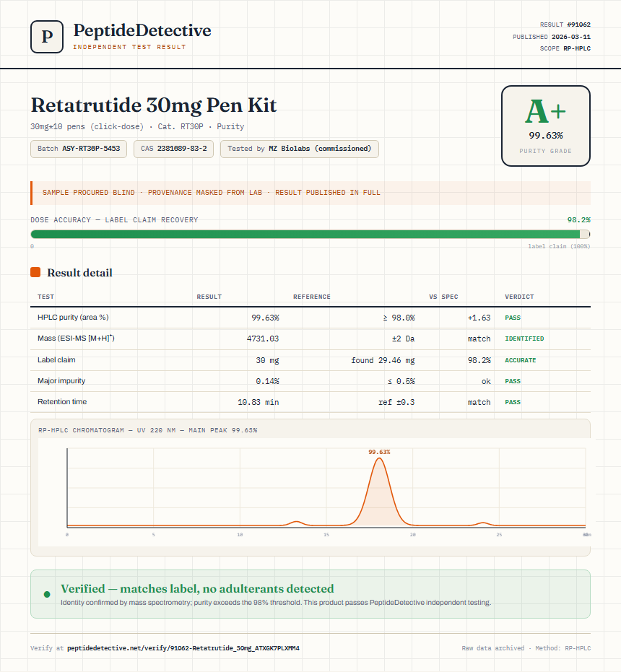621x672 pixels.
Task: Click the PASS verdict for Major impurity
Action: pos(513,381)
